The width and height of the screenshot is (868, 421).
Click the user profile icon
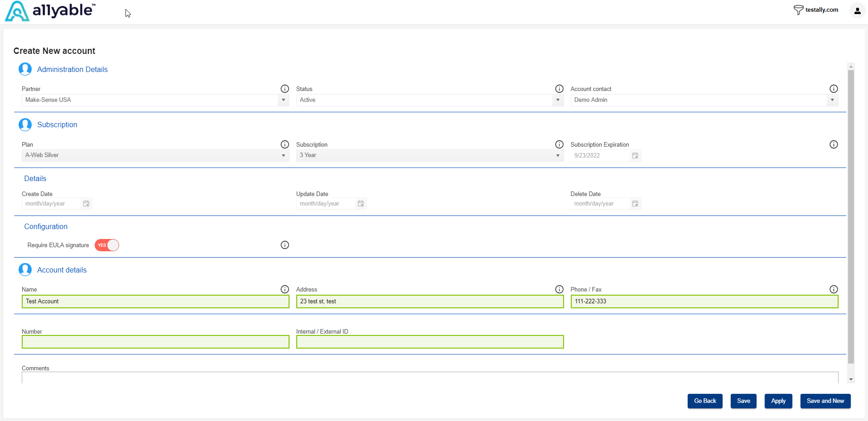click(x=857, y=11)
